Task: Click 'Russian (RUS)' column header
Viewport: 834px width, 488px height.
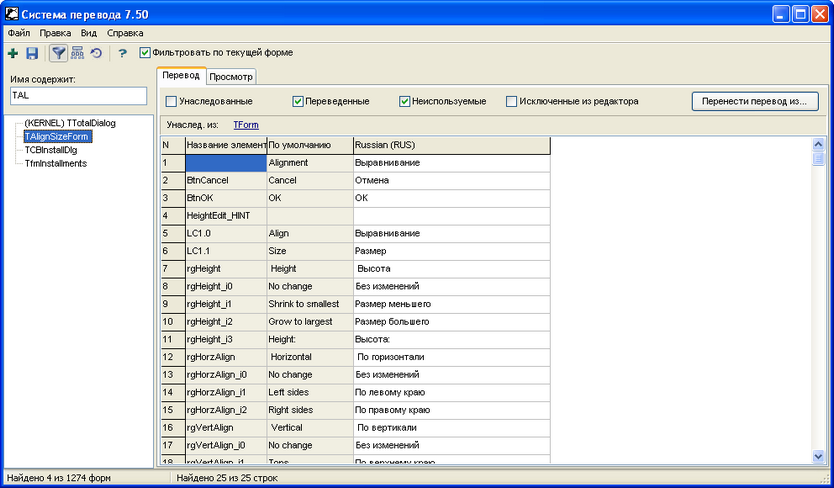Action: (452, 145)
